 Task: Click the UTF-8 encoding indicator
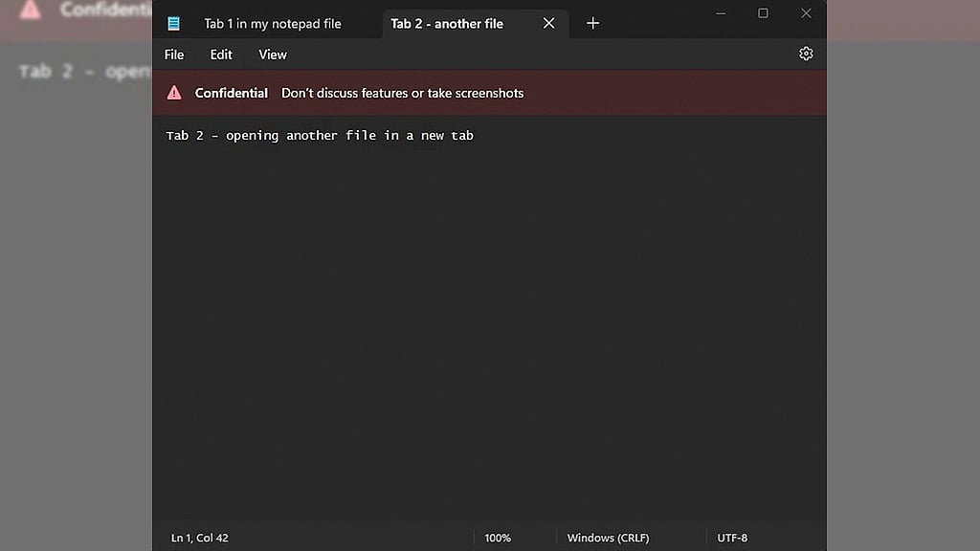pyautogui.click(x=732, y=538)
